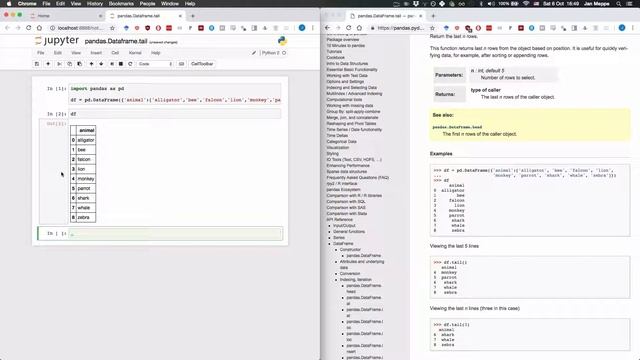
Task: Open Cookbook link in docs sidebar
Action: [336, 58]
